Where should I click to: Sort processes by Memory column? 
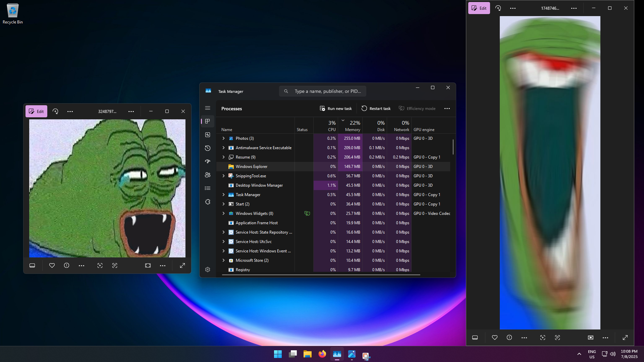pos(350,126)
